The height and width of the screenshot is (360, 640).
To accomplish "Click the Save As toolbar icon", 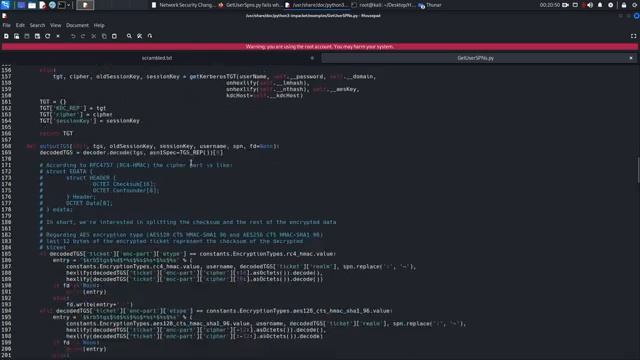I will (37, 36).
